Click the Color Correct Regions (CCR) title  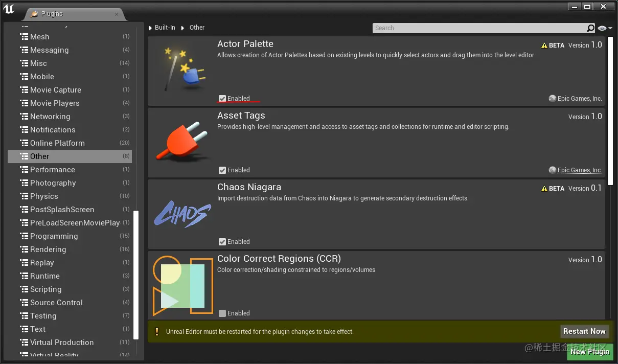coord(279,259)
